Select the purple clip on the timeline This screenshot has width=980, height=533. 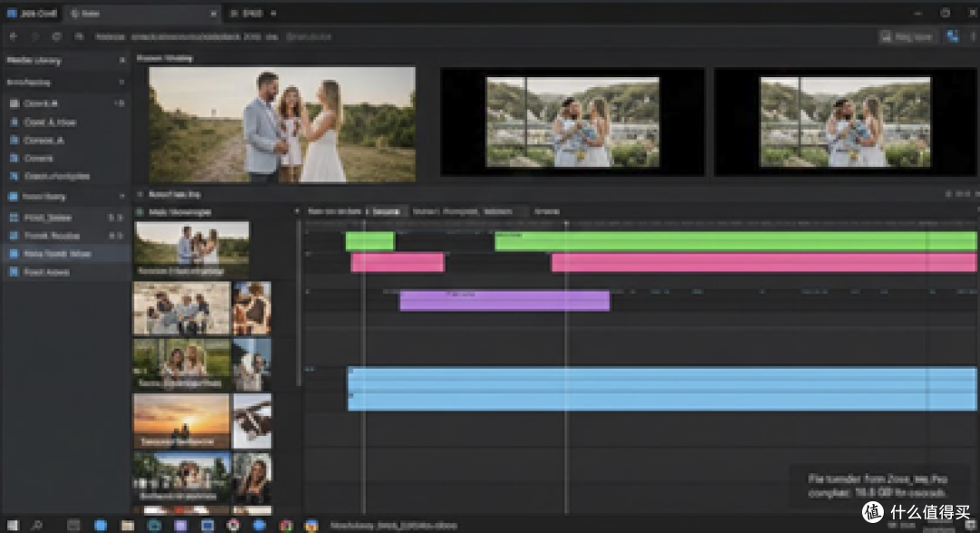coord(505,301)
